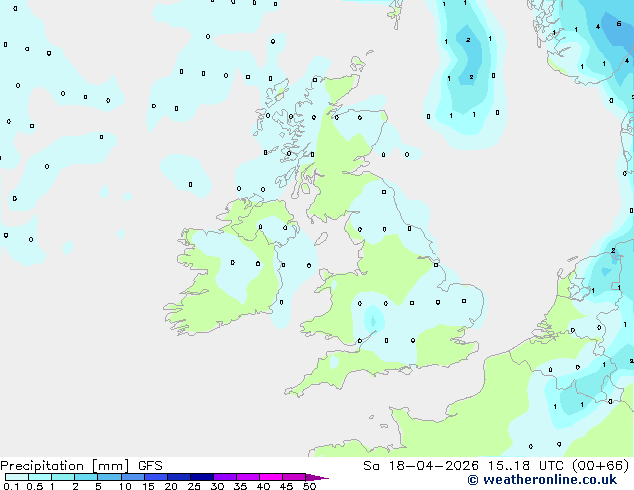Click the '15' legend scale label

coord(148,486)
